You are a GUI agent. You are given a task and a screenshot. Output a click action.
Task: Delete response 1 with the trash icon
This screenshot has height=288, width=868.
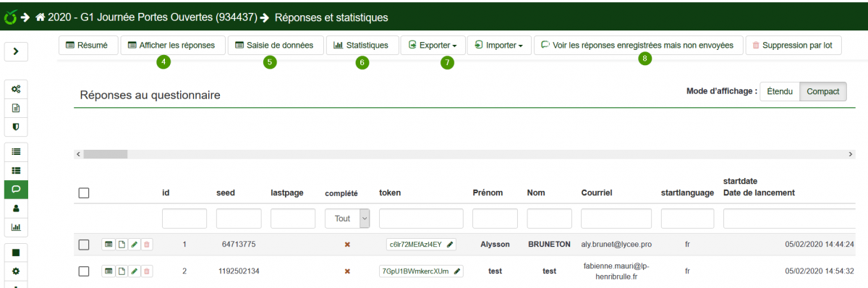147,245
